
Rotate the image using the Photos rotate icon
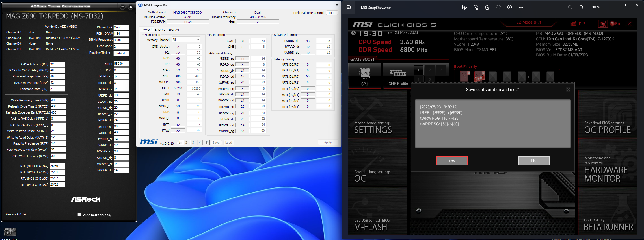pos(476,7)
